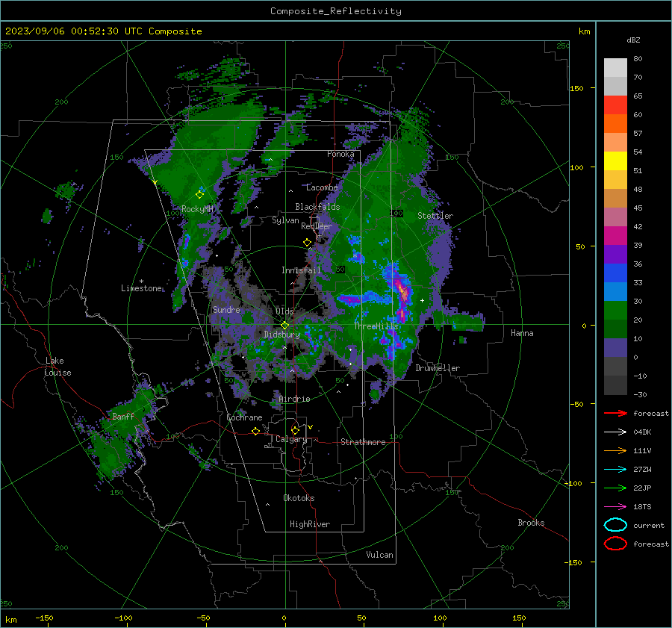Viewport: 672px width, 628px height.
Task: Select the purple 39–36 dBZ swatch
Action: 615,254
